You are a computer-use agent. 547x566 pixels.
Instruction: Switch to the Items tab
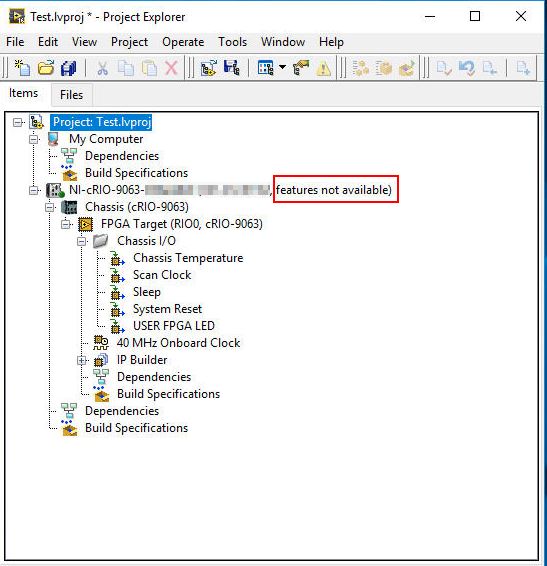(23, 93)
